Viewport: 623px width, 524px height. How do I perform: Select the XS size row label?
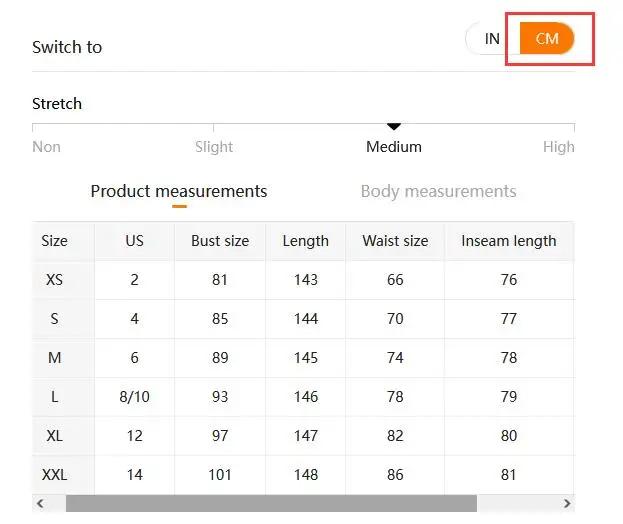54,280
